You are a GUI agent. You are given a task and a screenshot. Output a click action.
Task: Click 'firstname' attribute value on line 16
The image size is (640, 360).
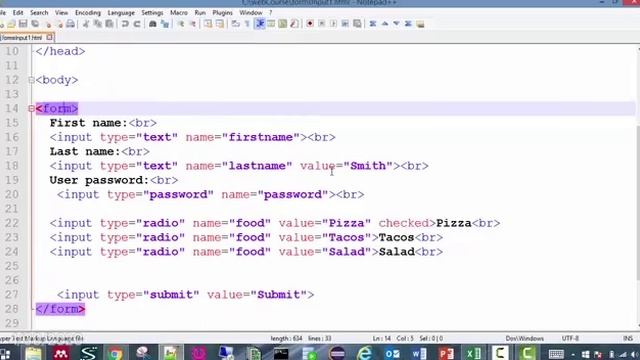[261, 137]
